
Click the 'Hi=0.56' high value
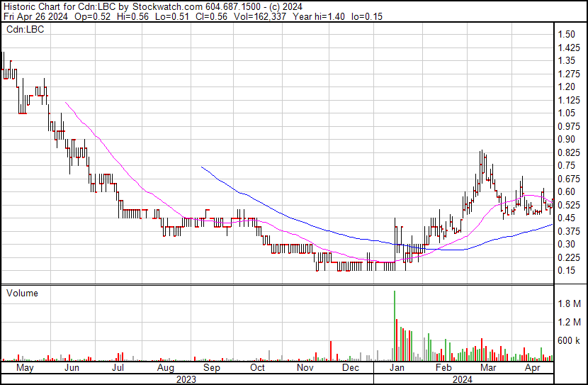[x=132, y=16]
